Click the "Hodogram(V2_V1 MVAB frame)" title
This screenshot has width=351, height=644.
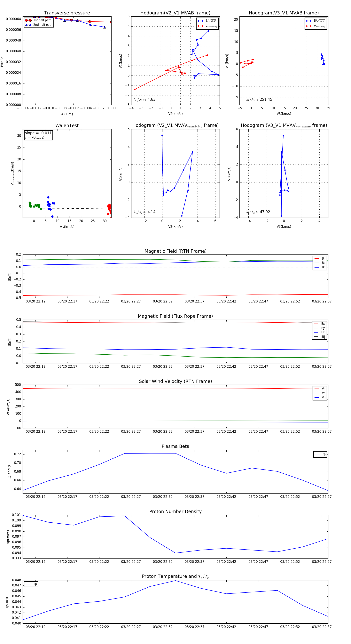(175, 13)
